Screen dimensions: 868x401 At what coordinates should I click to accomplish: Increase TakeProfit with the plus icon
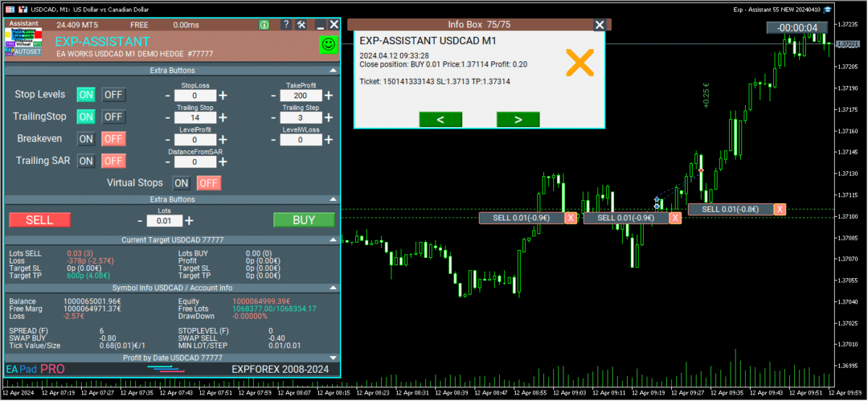[328, 95]
